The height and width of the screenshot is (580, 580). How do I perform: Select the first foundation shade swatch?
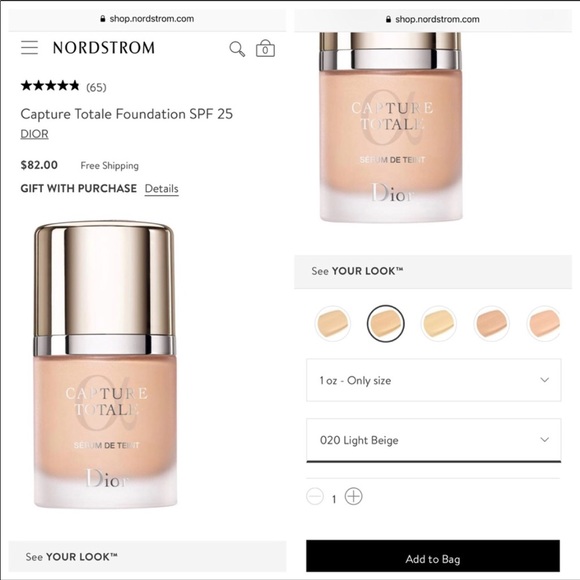pos(333,323)
